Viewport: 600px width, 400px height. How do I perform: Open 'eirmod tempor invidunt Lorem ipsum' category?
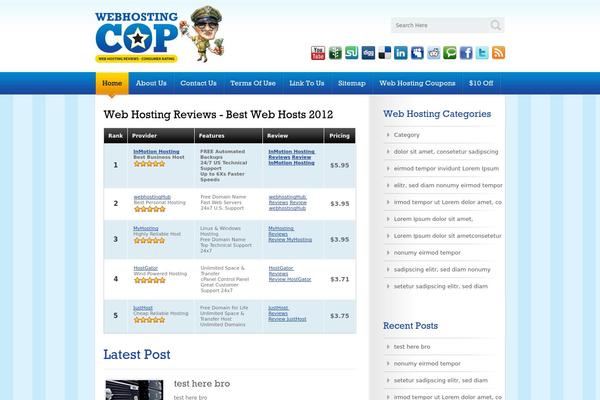point(446,169)
